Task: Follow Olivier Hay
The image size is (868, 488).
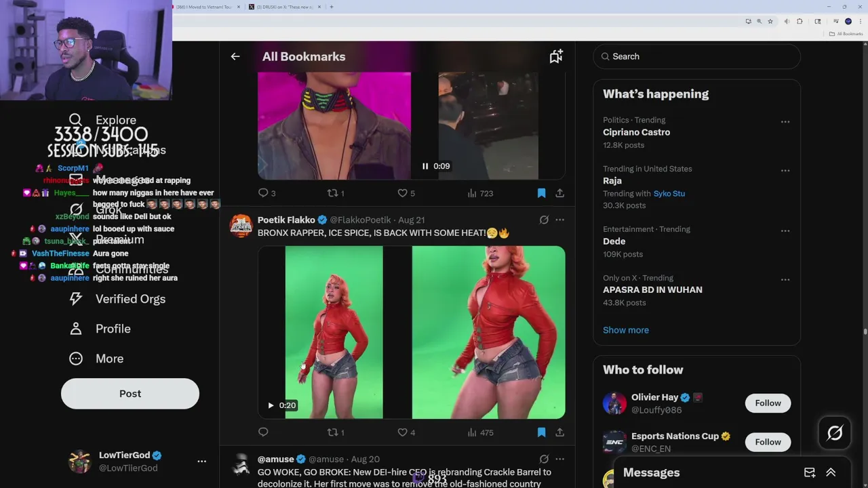Action: coord(768,403)
